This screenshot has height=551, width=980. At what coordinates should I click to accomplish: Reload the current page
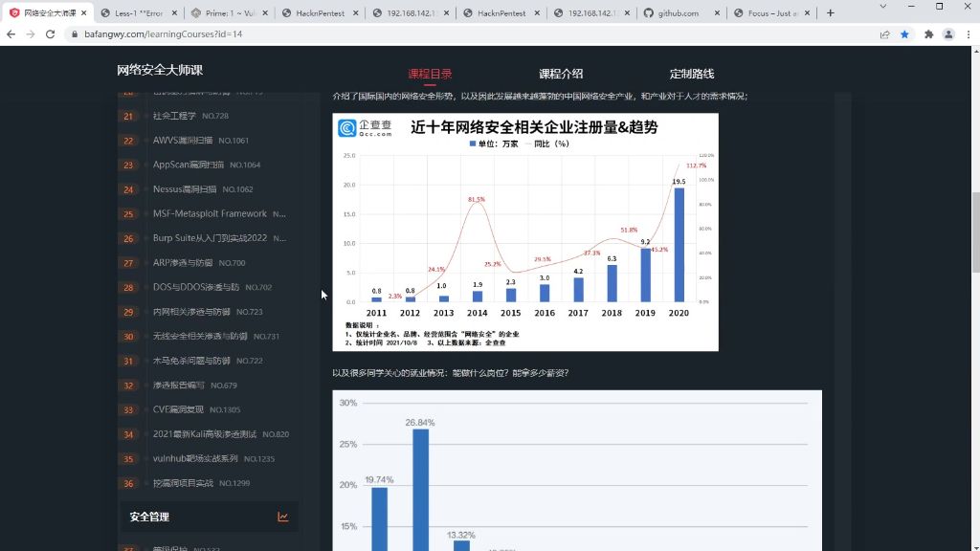pos(51,34)
